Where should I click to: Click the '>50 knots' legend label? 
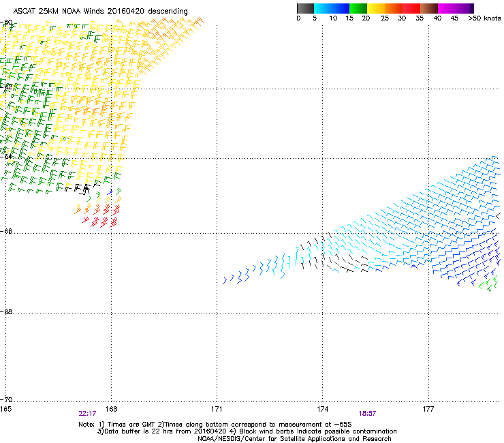[x=484, y=18]
